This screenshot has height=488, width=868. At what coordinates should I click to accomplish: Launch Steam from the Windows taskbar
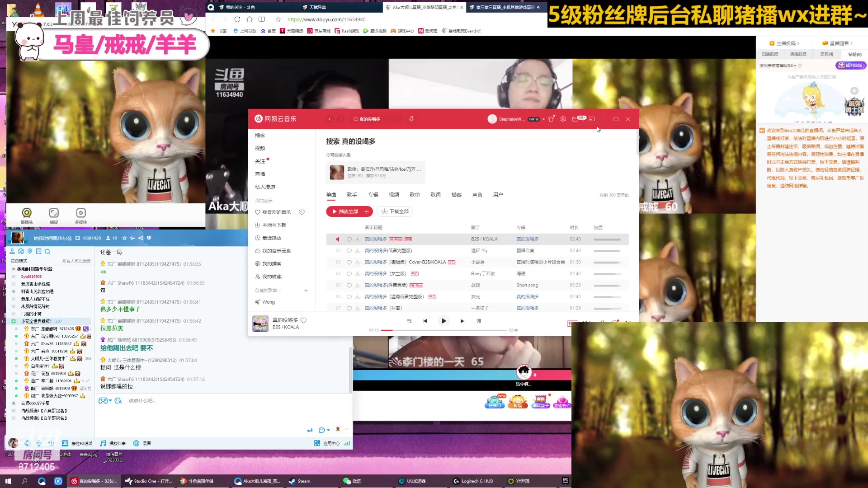coord(299,481)
